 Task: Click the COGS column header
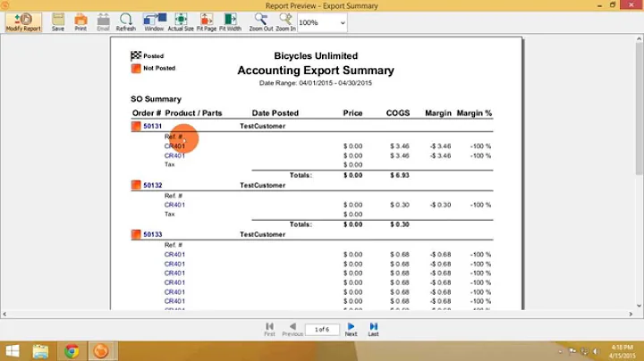pos(397,113)
